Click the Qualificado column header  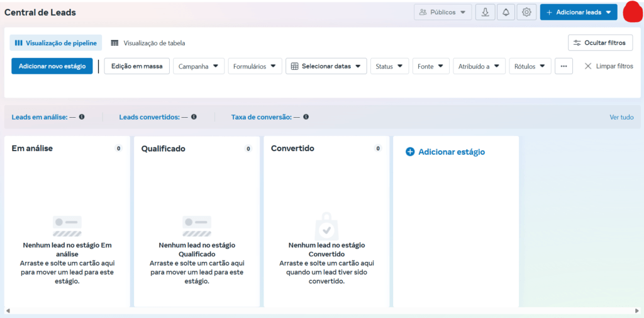(x=163, y=149)
